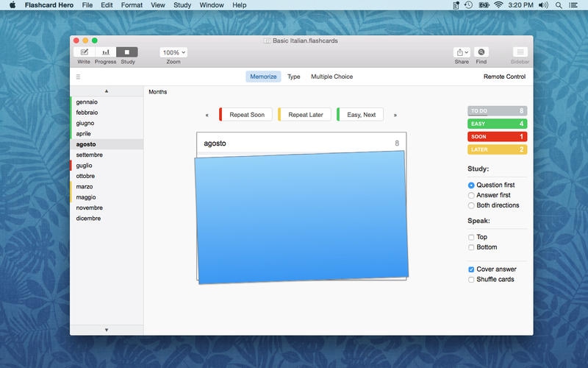Screen dimensions: 588x368
Task: Toggle the Sidebar icon in toolbar
Action: coord(520,52)
